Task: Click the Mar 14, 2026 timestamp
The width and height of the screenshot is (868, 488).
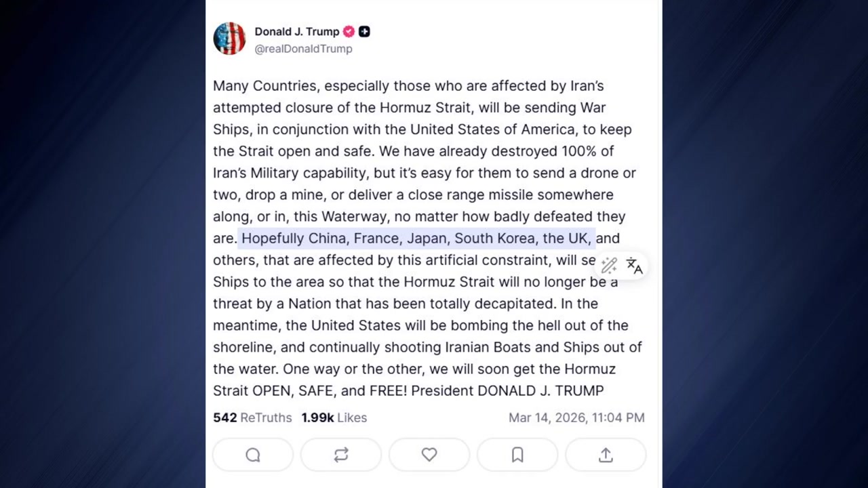Action: coord(576,418)
